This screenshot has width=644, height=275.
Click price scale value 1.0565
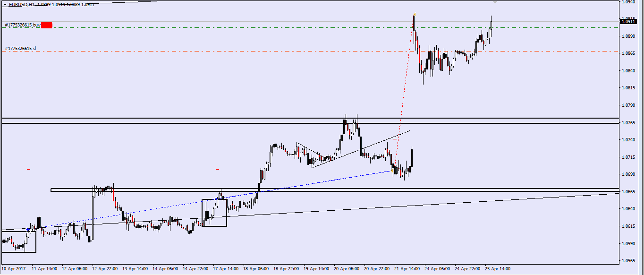(x=628, y=261)
